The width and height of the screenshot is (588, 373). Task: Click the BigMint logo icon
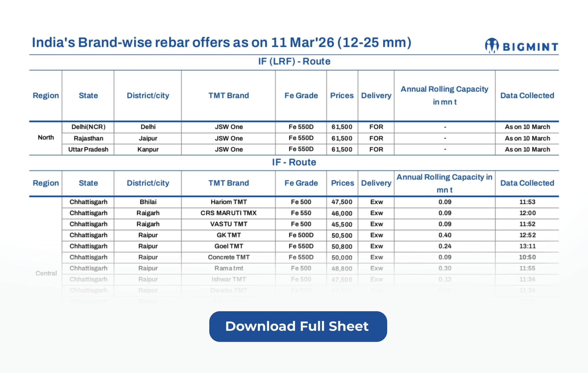492,45
